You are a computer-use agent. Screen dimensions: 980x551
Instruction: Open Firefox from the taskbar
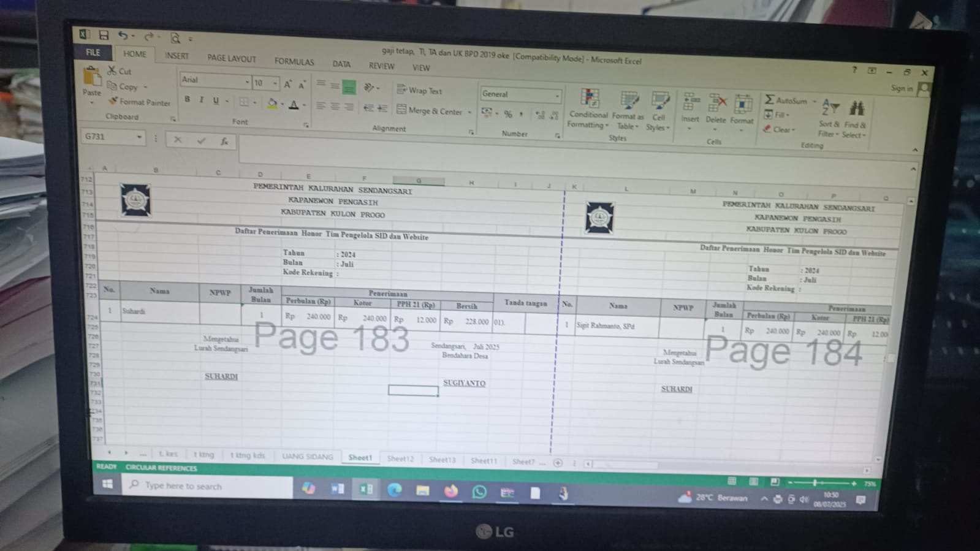(x=451, y=491)
